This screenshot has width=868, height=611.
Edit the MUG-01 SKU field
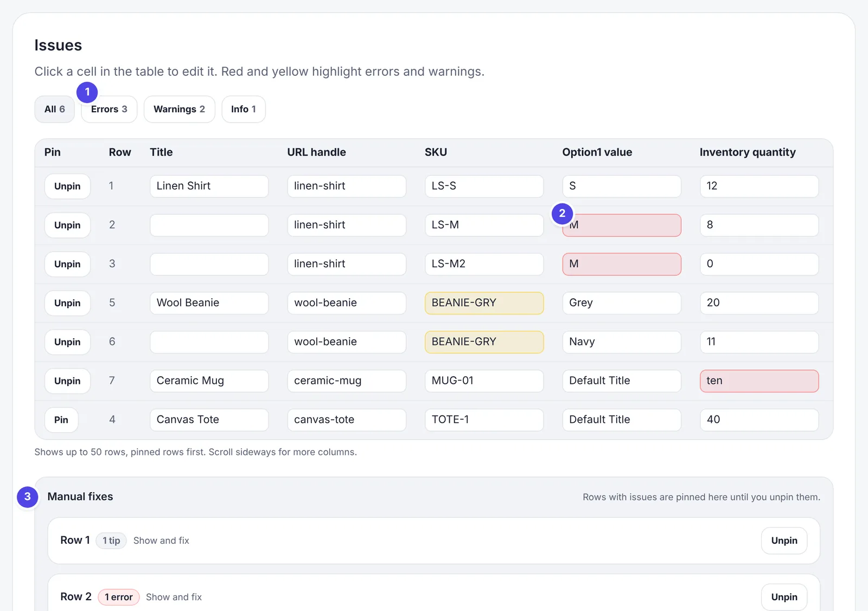(x=484, y=381)
